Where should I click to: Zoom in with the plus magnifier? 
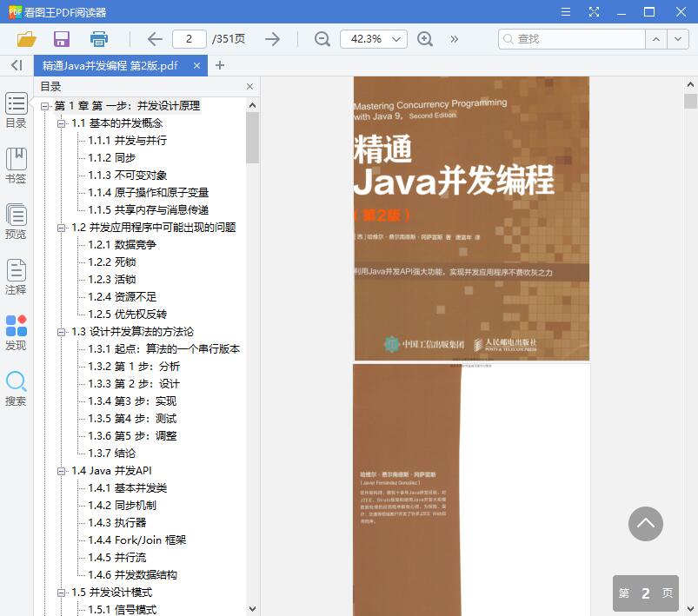[x=425, y=39]
